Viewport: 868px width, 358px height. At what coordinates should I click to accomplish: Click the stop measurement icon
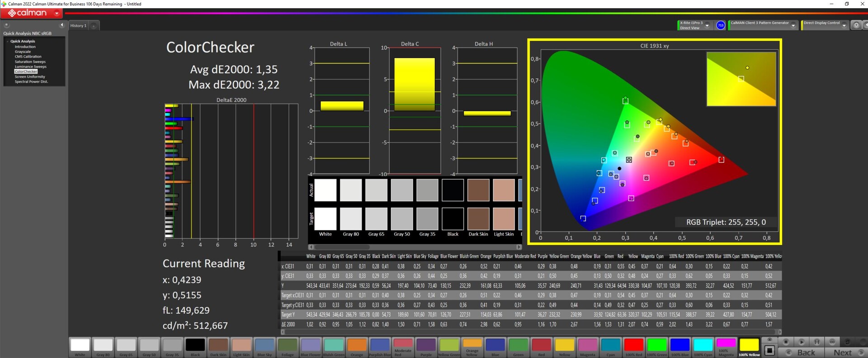click(786, 342)
